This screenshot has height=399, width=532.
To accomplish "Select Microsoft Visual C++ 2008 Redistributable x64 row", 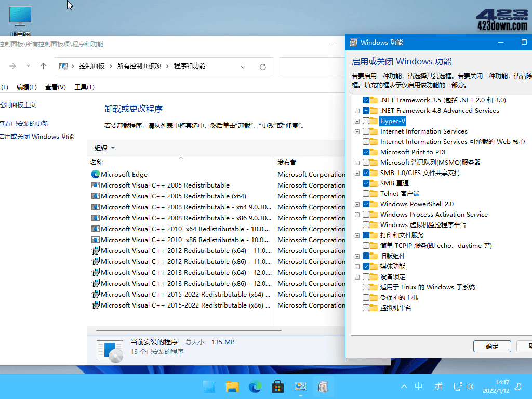I will tap(216, 207).
